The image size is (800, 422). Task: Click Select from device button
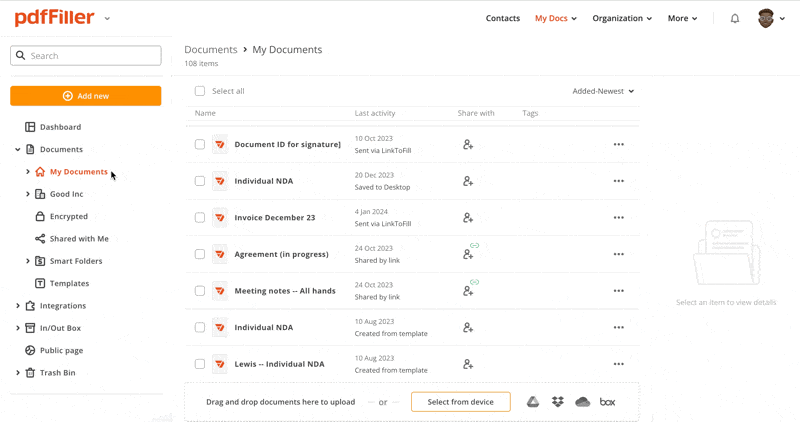pos(460,402)
